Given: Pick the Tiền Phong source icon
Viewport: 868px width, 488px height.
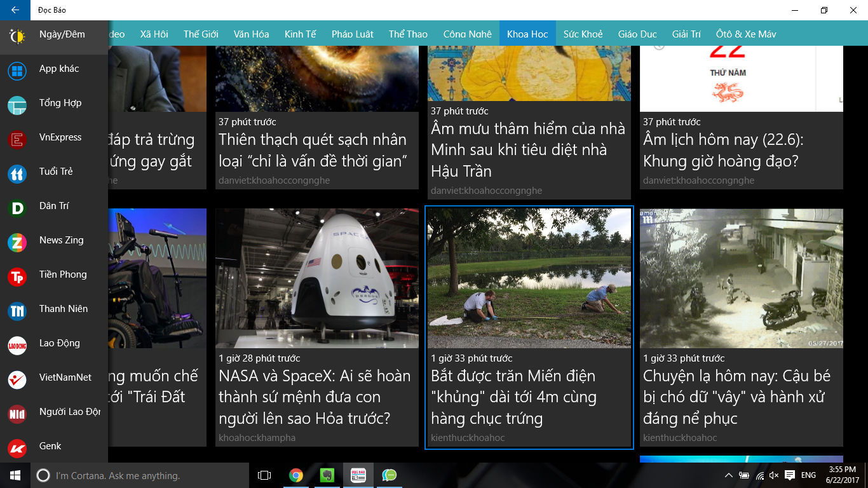Looking at the screenshot, I should (x=17, y=275).
